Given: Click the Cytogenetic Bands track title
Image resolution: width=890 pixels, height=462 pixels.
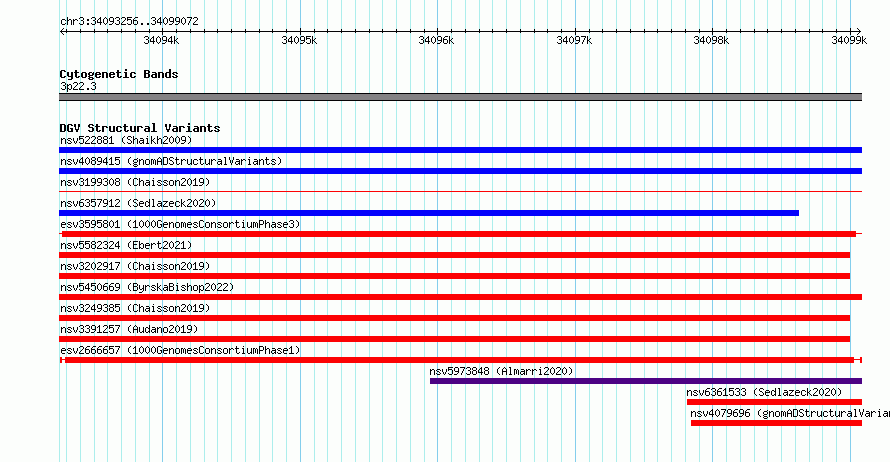Looking at the screenshot, I should click(x=119, y=74).
